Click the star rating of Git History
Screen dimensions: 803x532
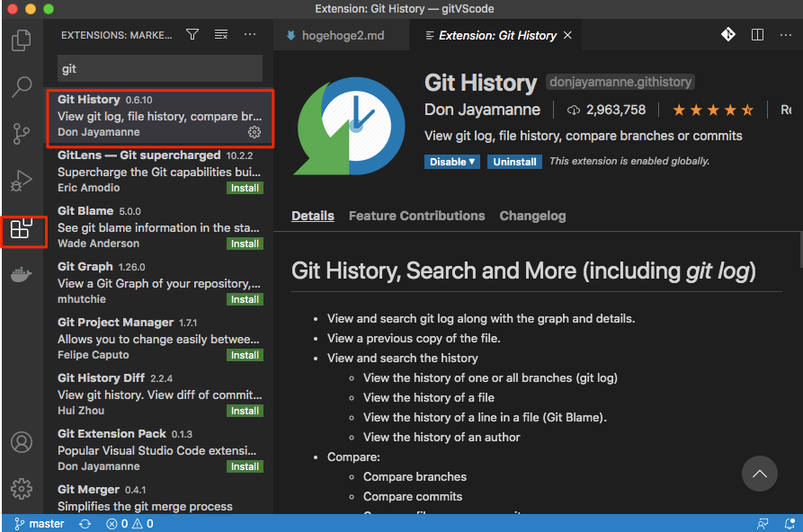[x=713, y=111]
